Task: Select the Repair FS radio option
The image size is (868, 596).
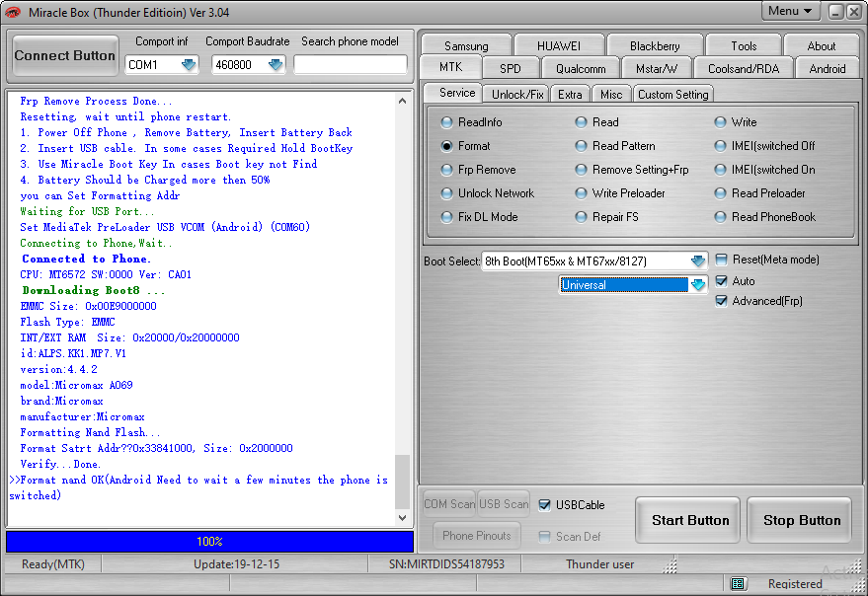Action: (x=606, y=217)
